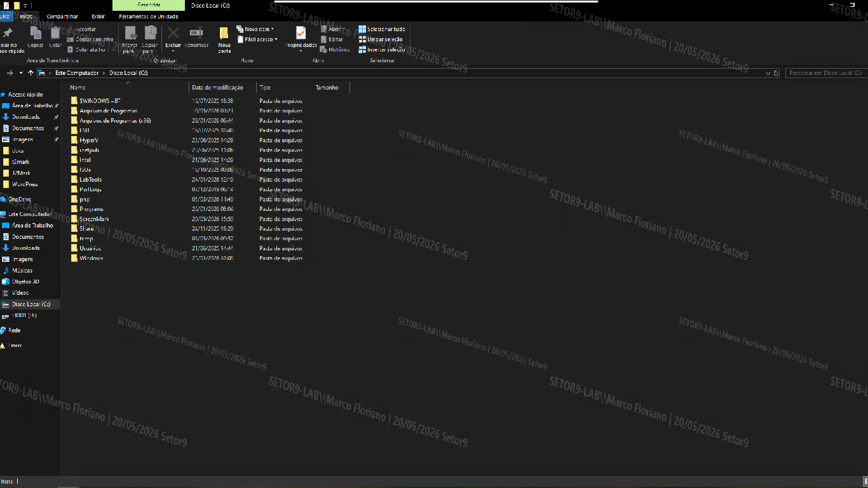Open the quick access toolbar customize dropdown
This screenshot has width=868, height=488.
[25, 5]
